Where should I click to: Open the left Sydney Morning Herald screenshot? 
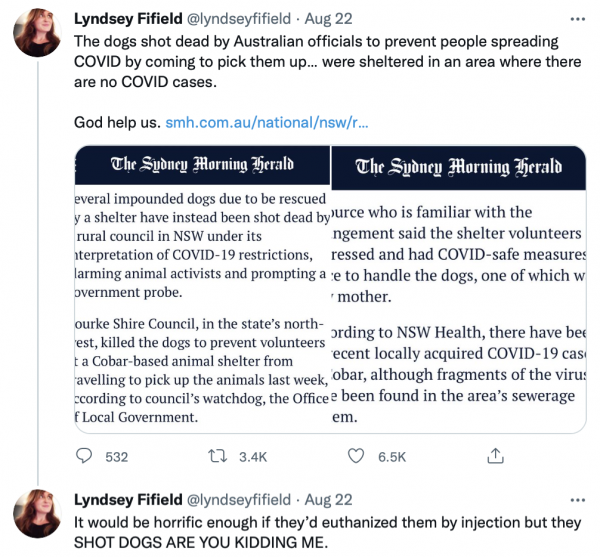click(x=202, y=290)
